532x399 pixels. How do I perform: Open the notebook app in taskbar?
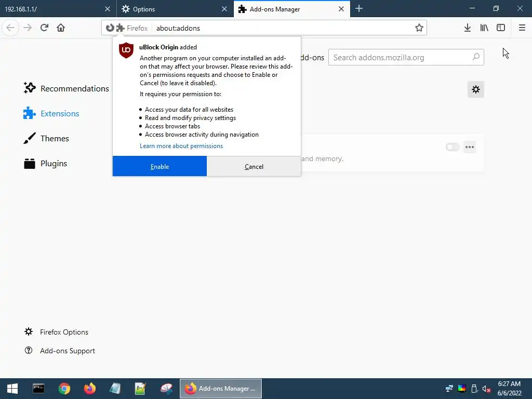pos(115,389)
